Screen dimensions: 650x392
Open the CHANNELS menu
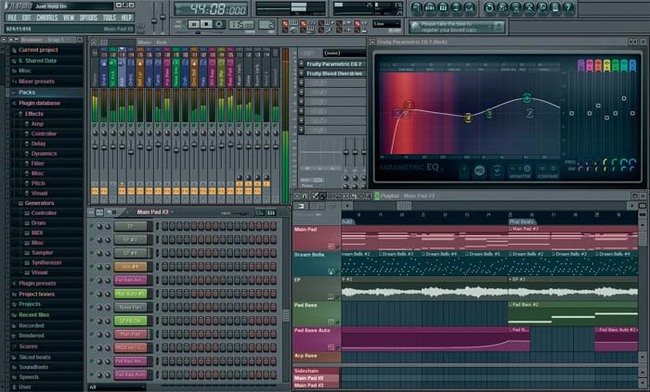tap(47, 17)
